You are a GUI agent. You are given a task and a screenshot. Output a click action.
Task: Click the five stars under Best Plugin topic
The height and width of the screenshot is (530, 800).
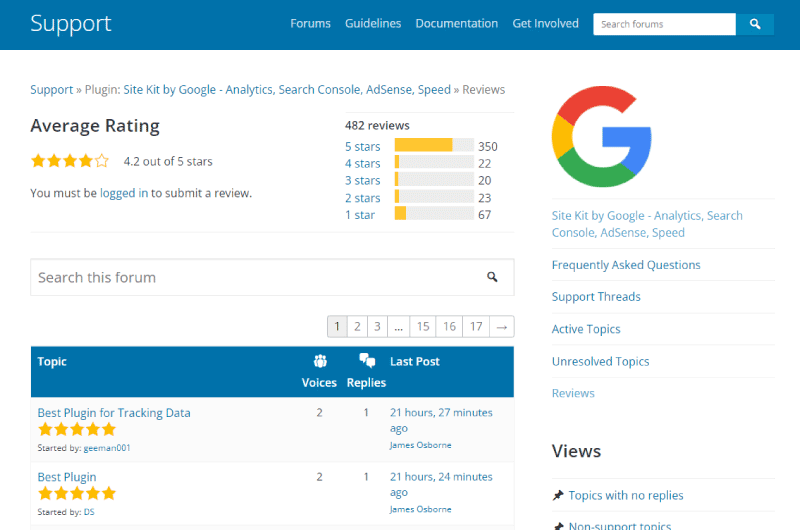[x=77, y=493]
